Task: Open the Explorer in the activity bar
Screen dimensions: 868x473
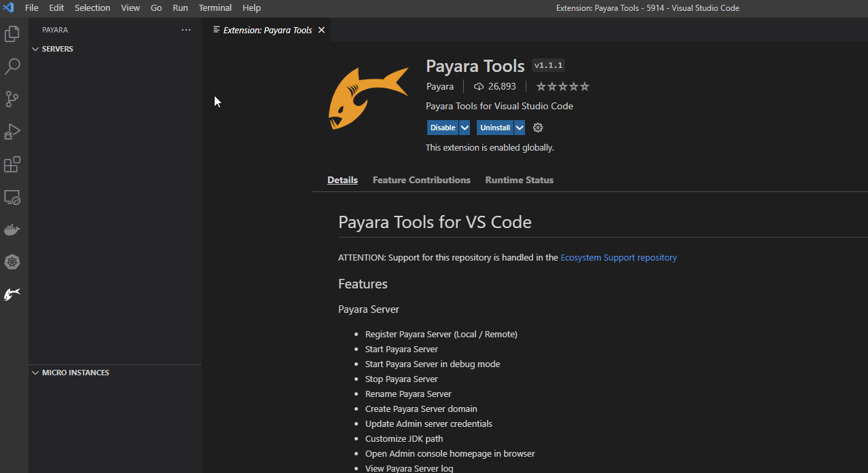Action: coord(12,33)
